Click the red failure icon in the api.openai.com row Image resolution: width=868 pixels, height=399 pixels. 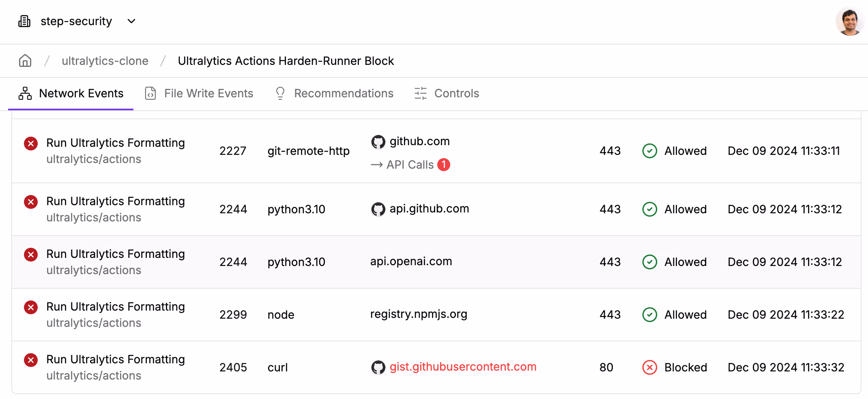click(31, 255)
